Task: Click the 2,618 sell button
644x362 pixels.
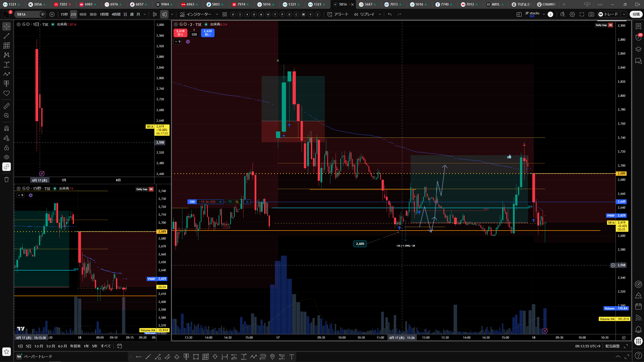Action: 180,33
